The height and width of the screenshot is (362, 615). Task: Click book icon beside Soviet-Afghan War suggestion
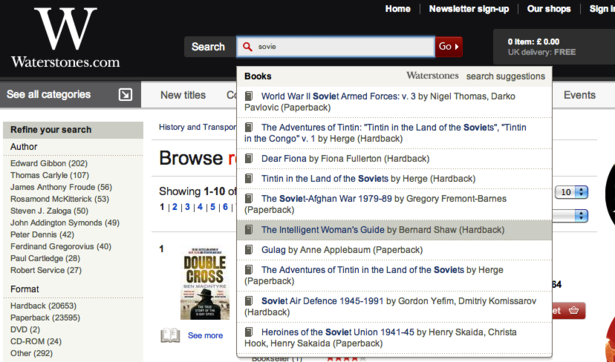coord(249,198)
